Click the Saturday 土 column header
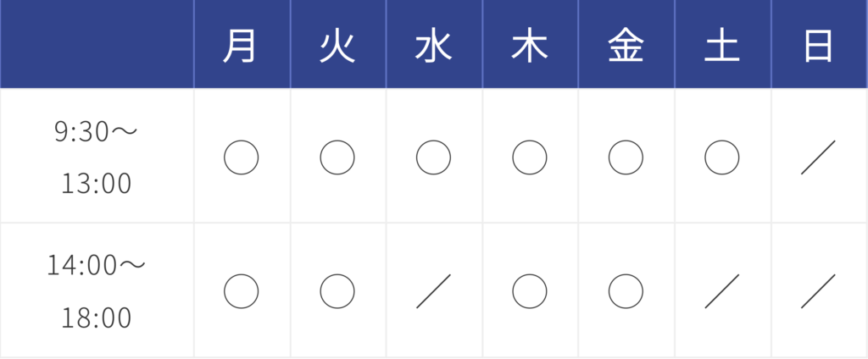The width and height of the screenshot is (868, 359). [x=722, y=47]
